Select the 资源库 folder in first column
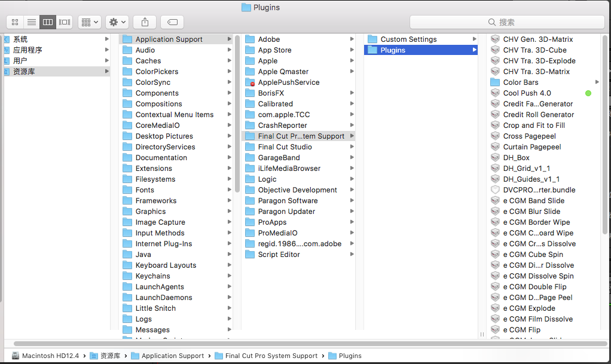 click(57, 71)
